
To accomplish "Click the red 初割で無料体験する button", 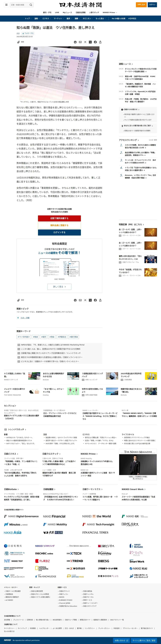I will (59, 218).
